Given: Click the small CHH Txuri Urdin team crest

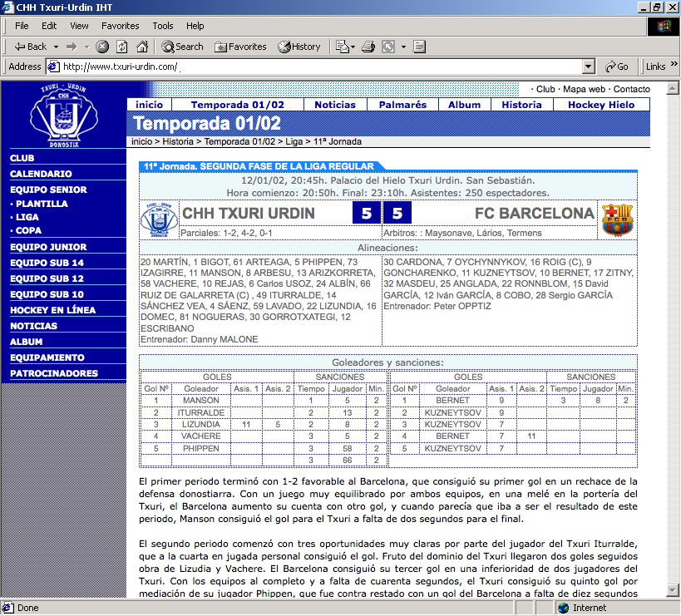Looking at the screenshot, I should click(x=159, y=219).
